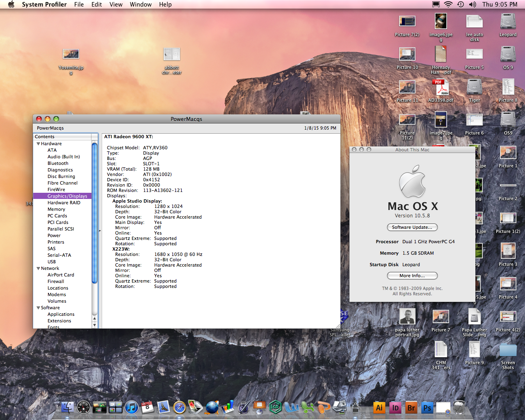This screenshot has width=525, height=420.
Task: Open Adobe InDesign from the dock
Action: coord(395,408)
